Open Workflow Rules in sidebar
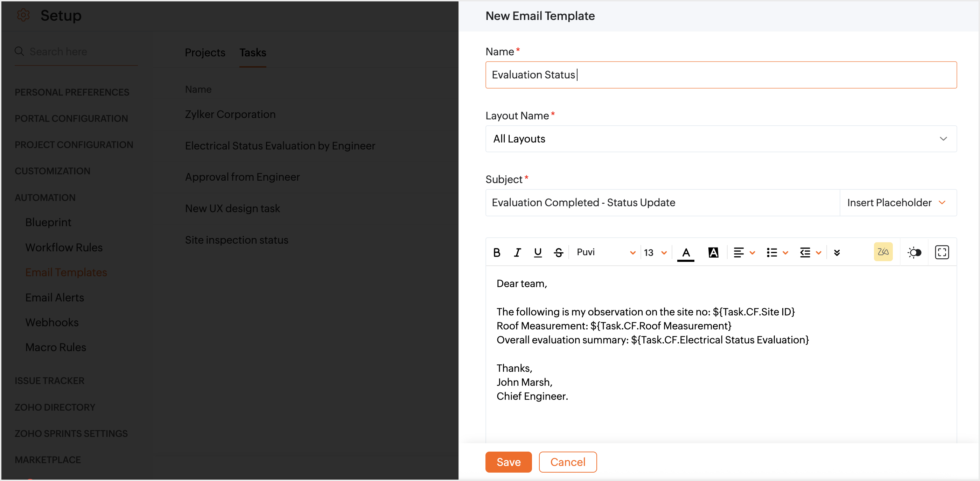 pos(64,248)
